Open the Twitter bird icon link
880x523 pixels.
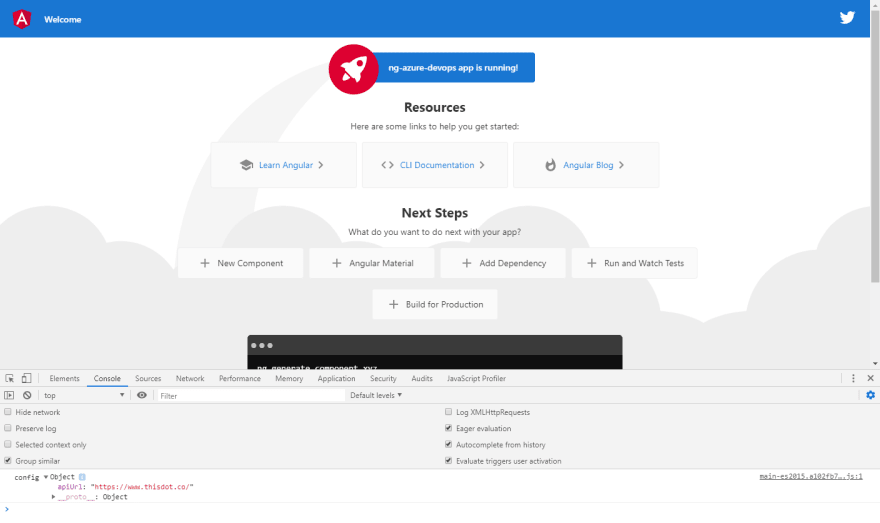[847, 17]
